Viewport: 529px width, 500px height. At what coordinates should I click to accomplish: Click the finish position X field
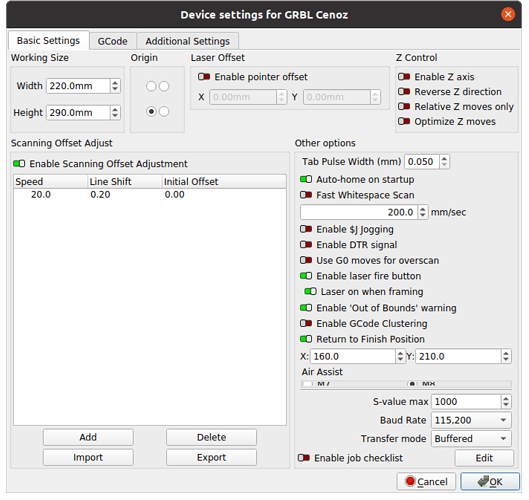click(353, 357)
